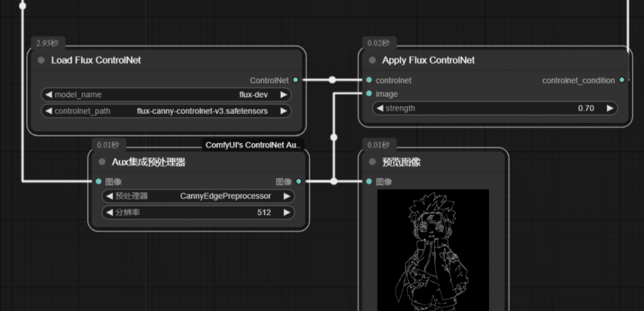Click canny edge preview image thumbnail
The height and width of the screenshot is (311, 644).
[x=433, y=250]
